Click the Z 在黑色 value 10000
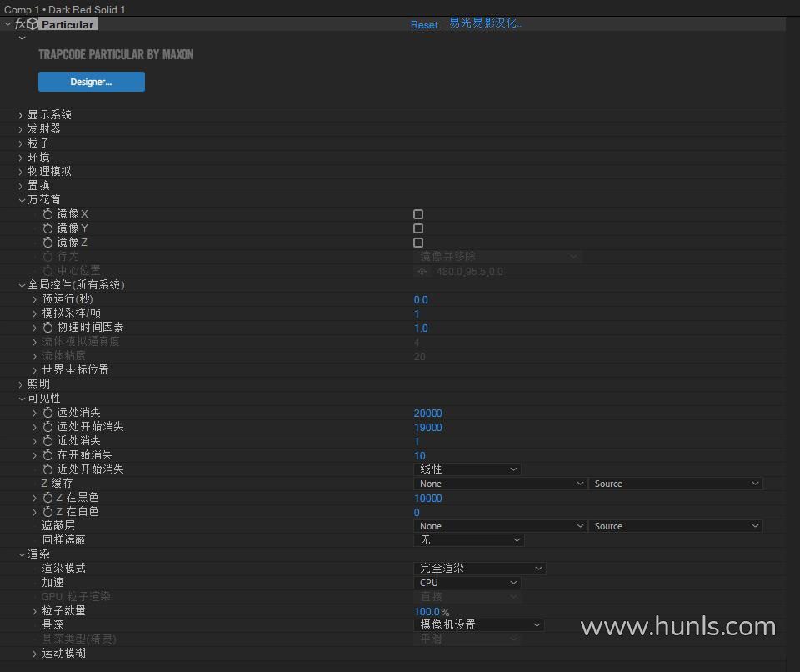Viewport: 800px width, 672px height. (x=428, y=499)
